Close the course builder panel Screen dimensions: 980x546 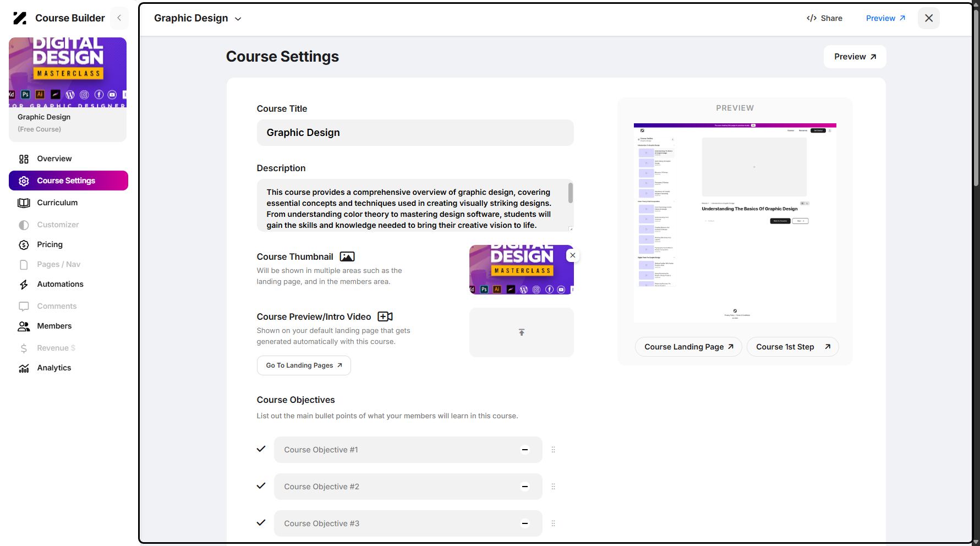pos(929,18)
